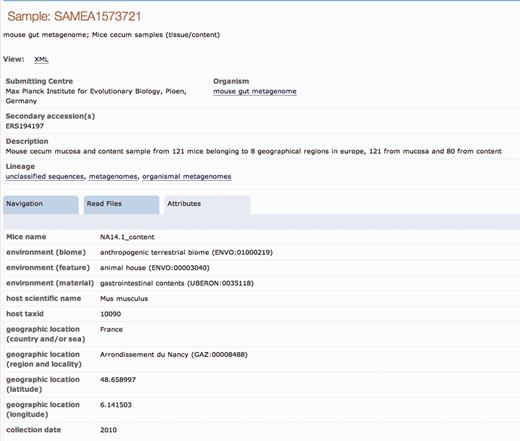Click the anthropogenic terrestrial biome (ENVO:01000219) value

(x=186, y=252)
